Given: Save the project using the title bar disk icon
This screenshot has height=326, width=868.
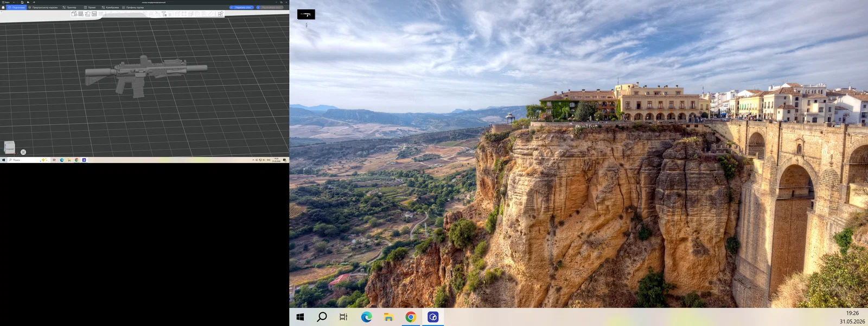Looking at the screenshot, I should 22,2.
